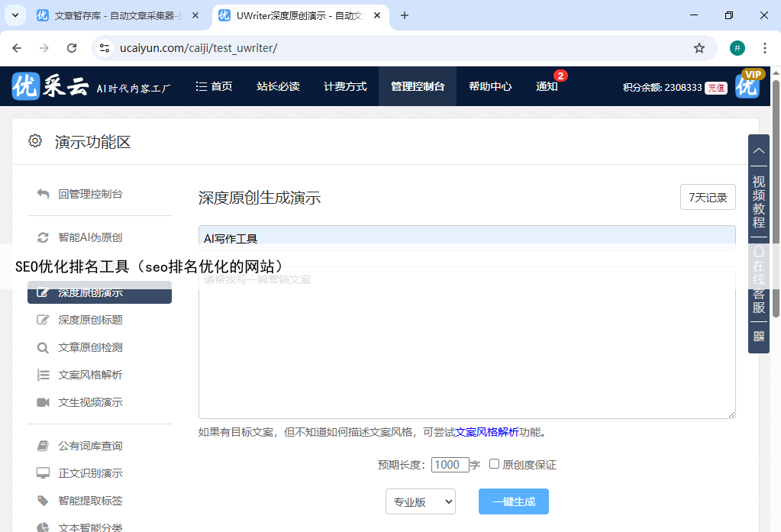Click the 回管理控制台 back arrow icon
The width and height of the screenshot is (781, 532).
[44, 194]
